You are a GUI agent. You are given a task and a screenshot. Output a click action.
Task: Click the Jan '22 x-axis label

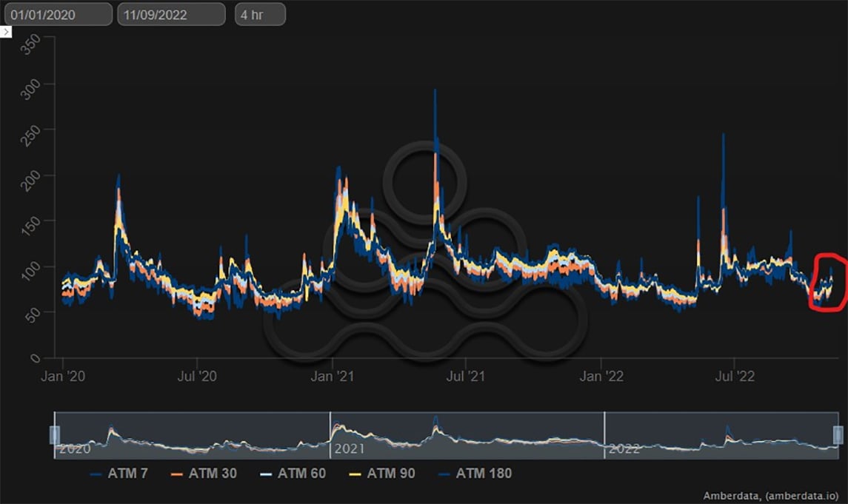point(601,376)
